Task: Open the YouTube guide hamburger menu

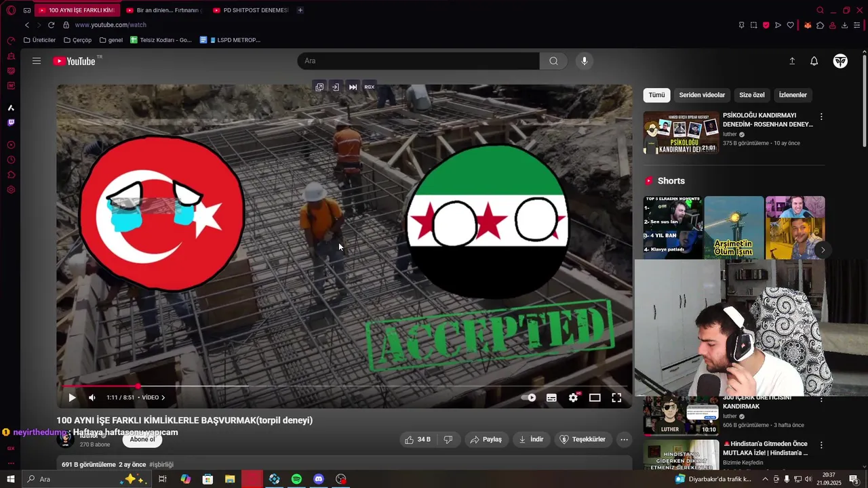Action: (x=37, y=61)
